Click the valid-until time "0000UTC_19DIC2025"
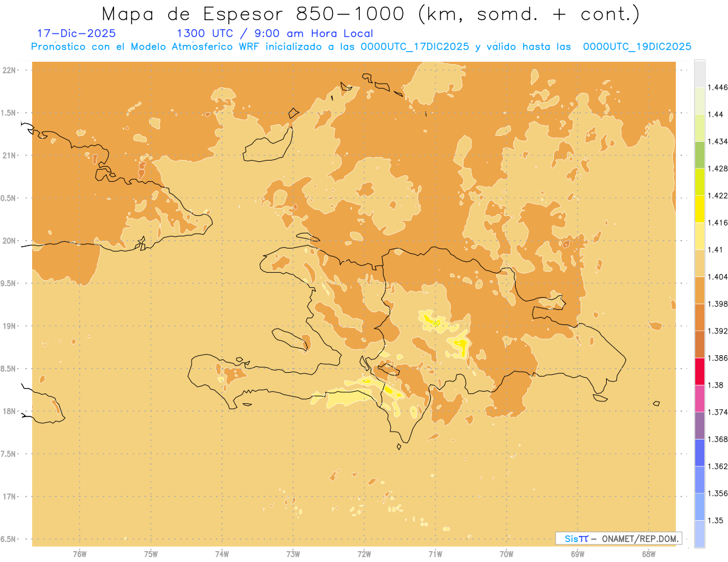 click(x=637, y=47)
